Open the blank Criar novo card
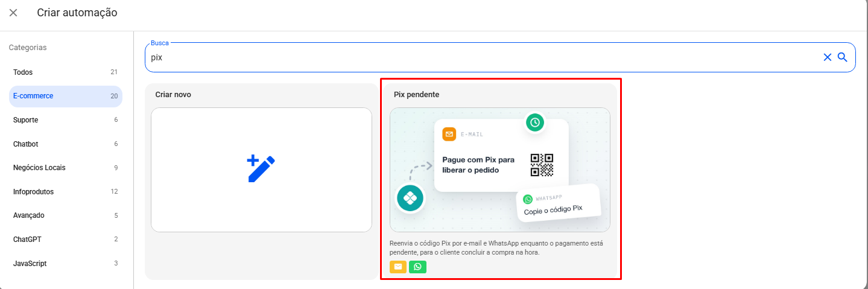 tap(261, 170)
